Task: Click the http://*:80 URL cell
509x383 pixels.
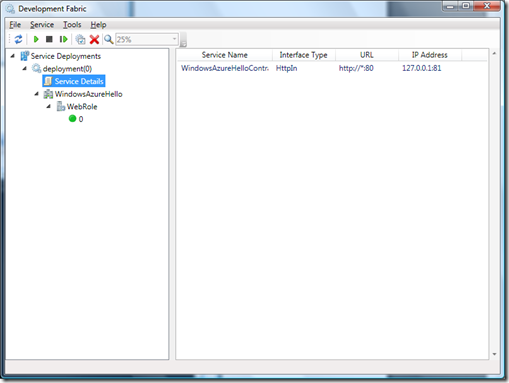Action: (x=356, y=68)
